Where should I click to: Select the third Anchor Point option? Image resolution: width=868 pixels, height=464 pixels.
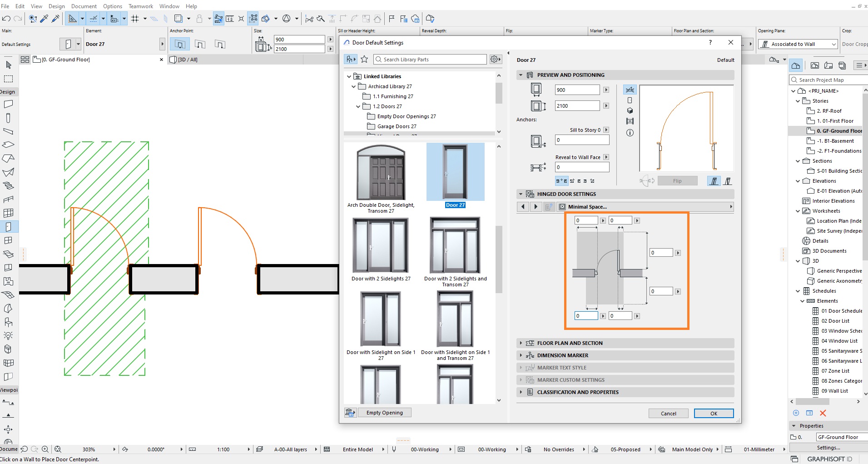click(x=220, y=44)
